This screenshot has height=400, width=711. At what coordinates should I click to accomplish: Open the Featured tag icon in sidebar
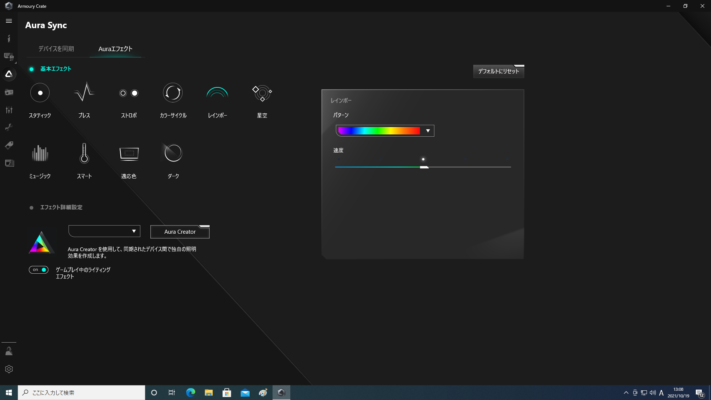click(9, 145)
